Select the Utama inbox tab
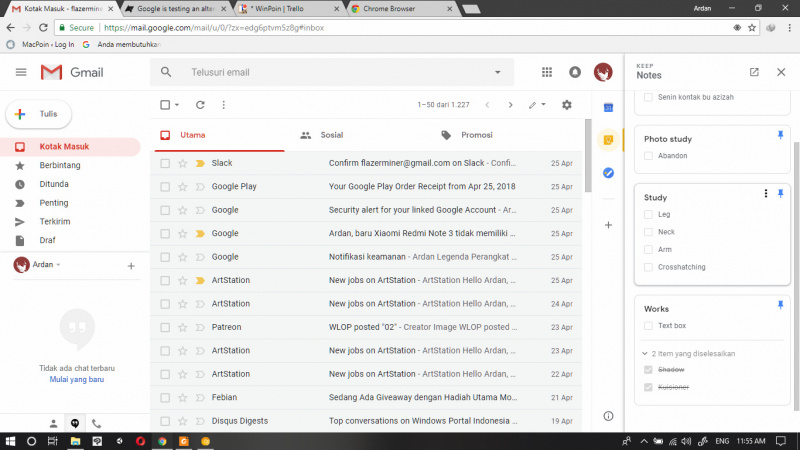 tap(192, 135)
